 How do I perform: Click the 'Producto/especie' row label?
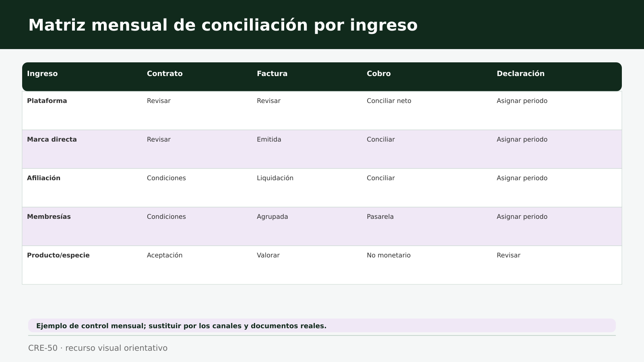pos(58,255)
